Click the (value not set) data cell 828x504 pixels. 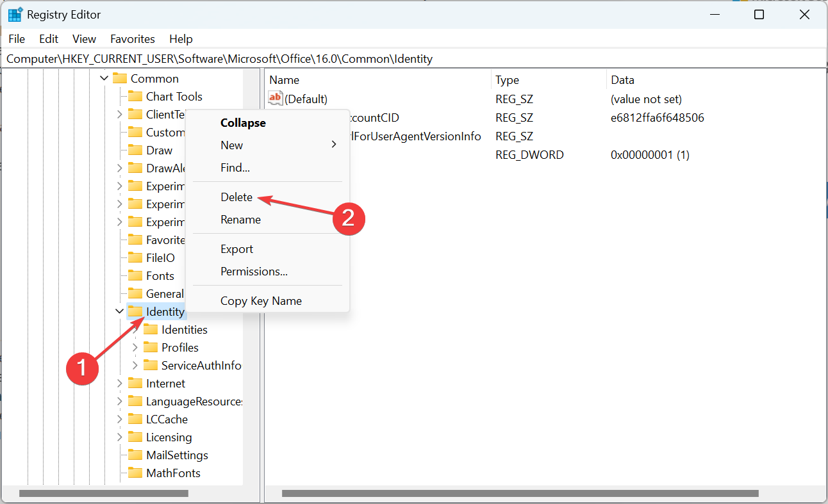(647, 99)
